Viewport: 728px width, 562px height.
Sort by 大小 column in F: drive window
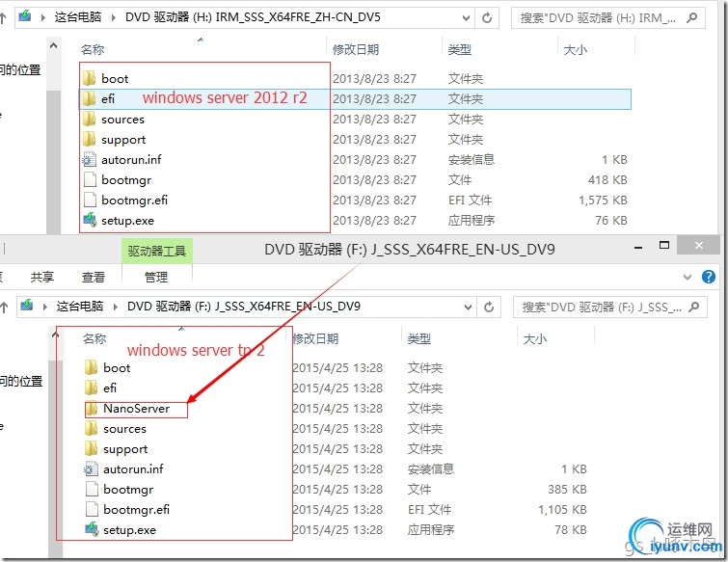coord(534,338)
